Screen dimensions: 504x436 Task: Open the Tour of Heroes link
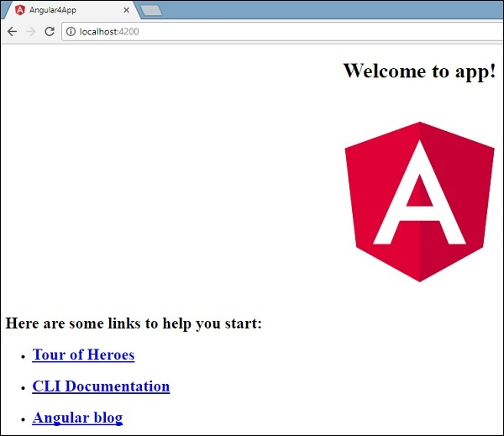click(83, 355)
